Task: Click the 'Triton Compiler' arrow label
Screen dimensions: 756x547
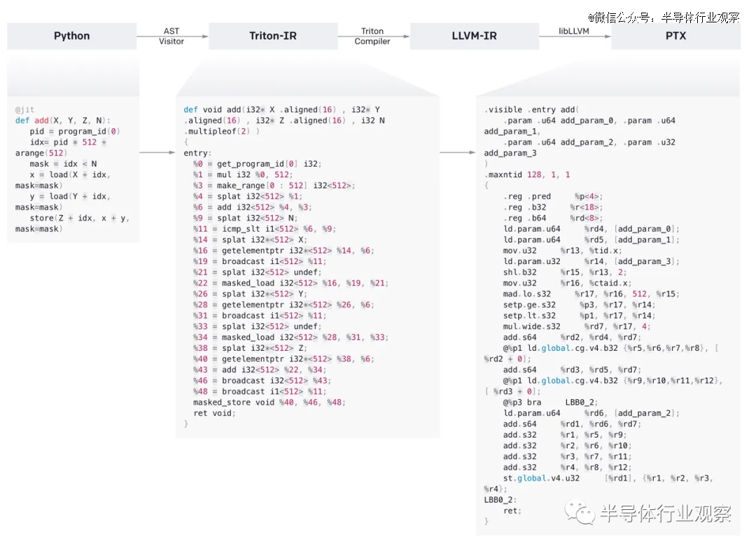Action: click(x=372, y=36)
